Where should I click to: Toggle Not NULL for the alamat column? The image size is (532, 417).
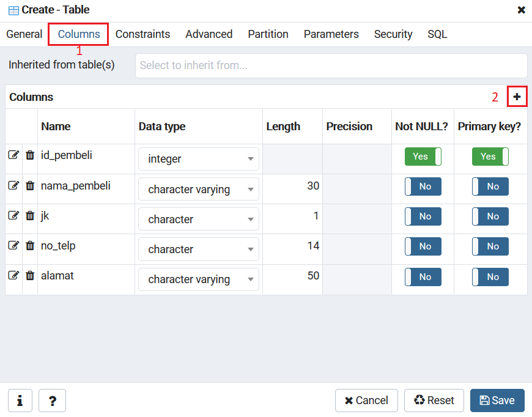pos(423,276)
